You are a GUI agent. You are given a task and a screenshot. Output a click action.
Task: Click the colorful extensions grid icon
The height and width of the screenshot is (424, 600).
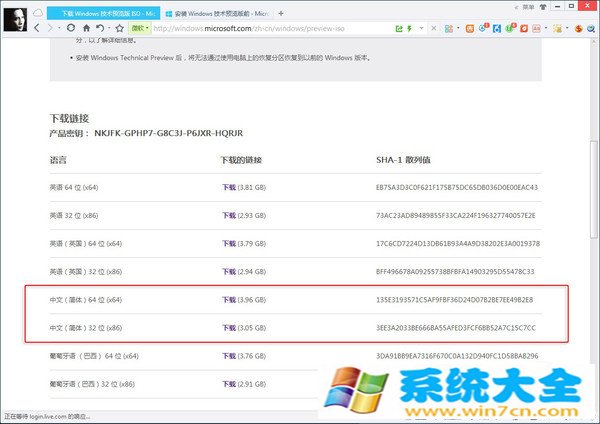[448, 28]
